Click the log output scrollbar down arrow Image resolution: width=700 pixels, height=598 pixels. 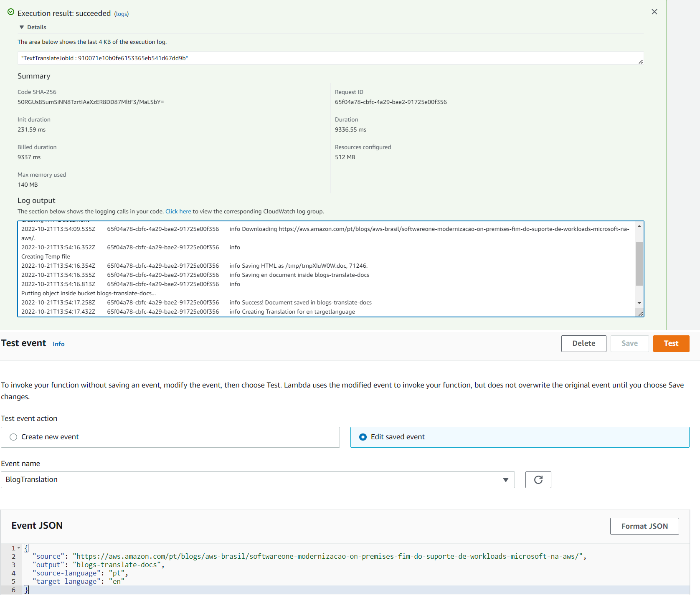(x=639, y=303)
